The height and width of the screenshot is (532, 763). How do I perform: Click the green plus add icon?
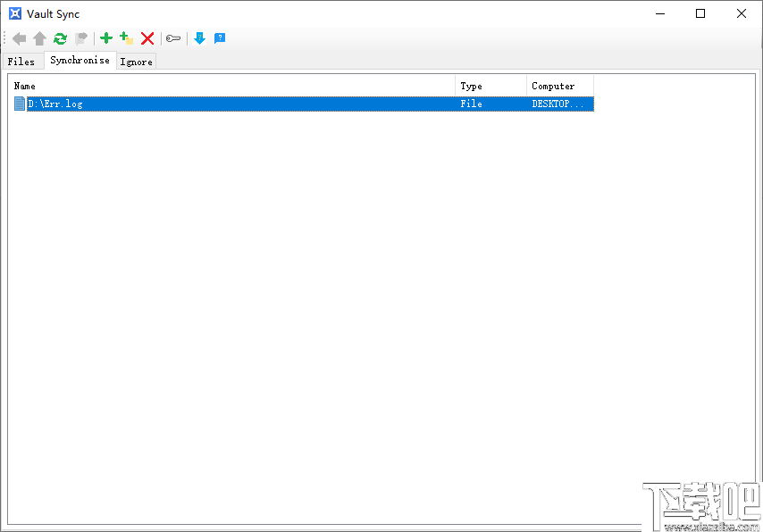click(x=106, y=37)
